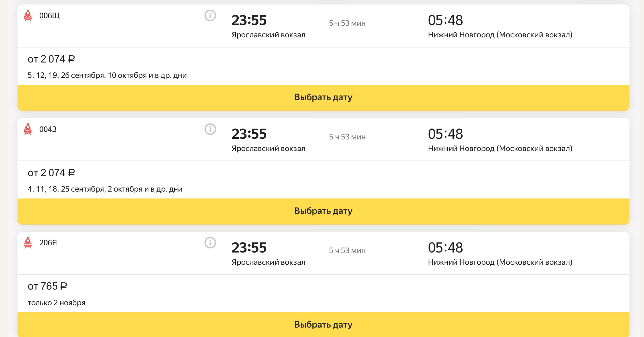Click the 05:48 arrival time of train 0043
The width and height of the screenshot is (644, 337).
point(445,134)
